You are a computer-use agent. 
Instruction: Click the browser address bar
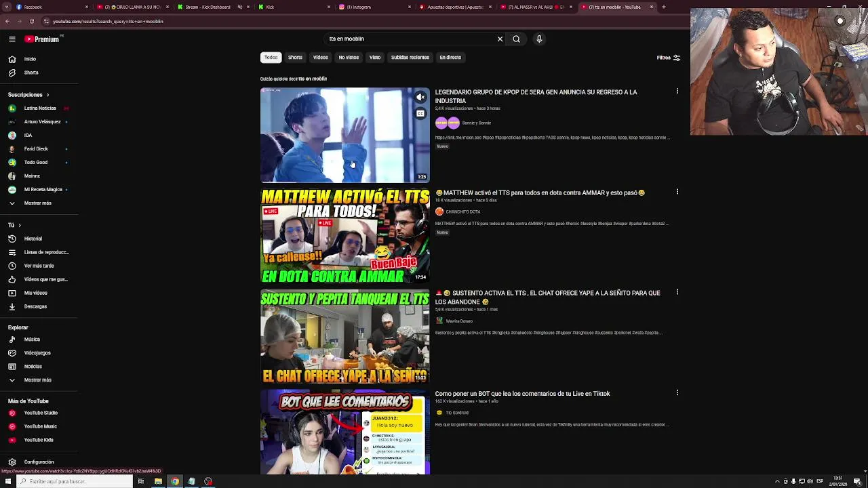pyautogui.click(x=339, y=21)
